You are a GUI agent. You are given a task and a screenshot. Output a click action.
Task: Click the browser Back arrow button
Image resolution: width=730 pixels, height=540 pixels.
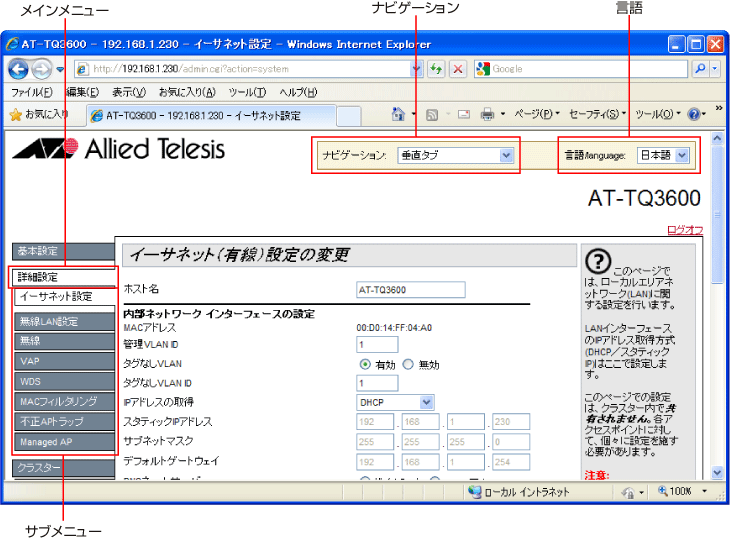19,69
